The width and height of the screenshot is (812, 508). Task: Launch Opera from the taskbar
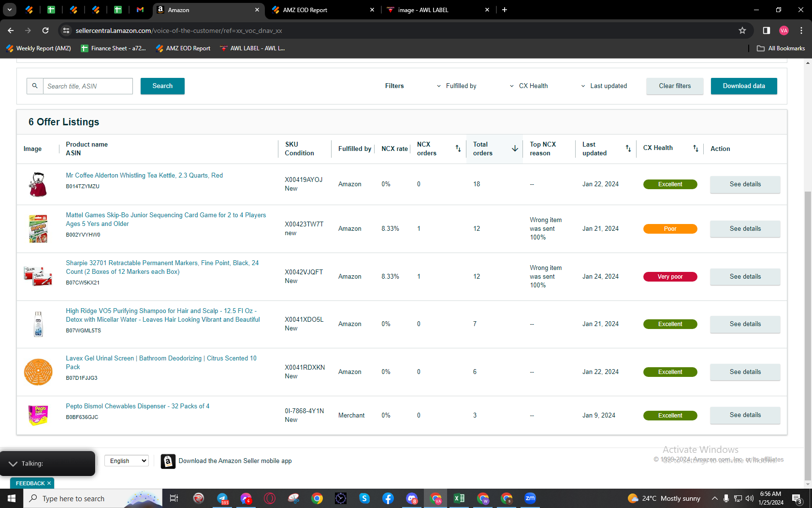[x=270, y=498]
